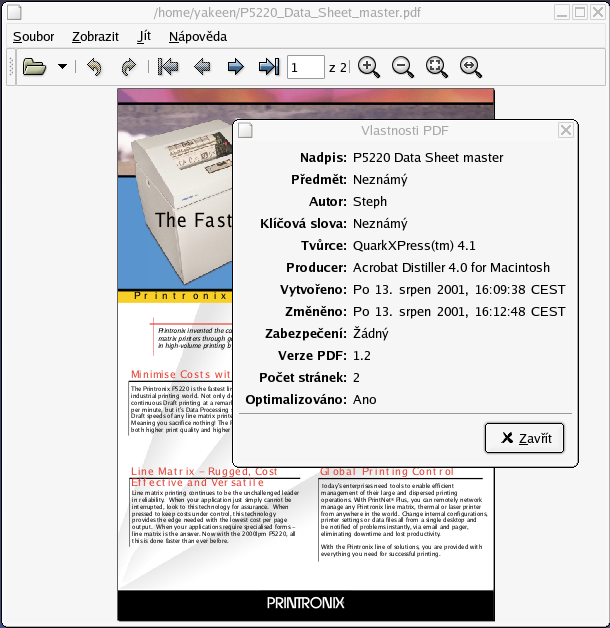Click the Klíčová slova label in the dialog

(303, 223)
